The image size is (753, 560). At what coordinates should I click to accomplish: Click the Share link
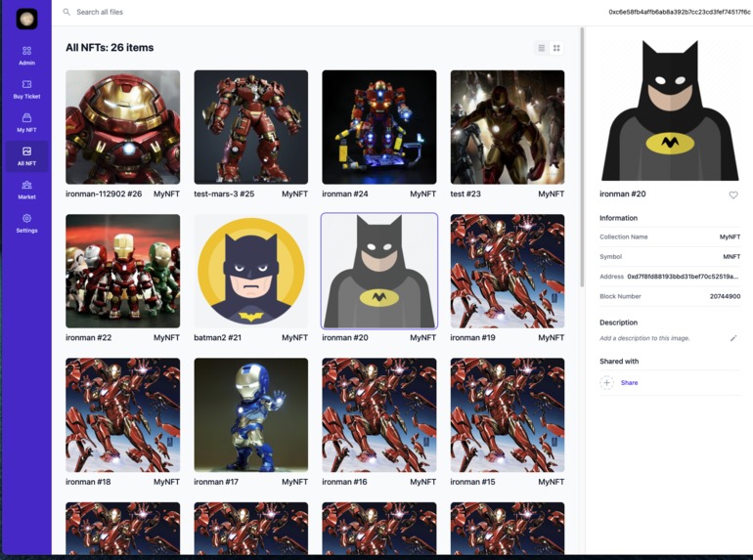coord(629,383)
